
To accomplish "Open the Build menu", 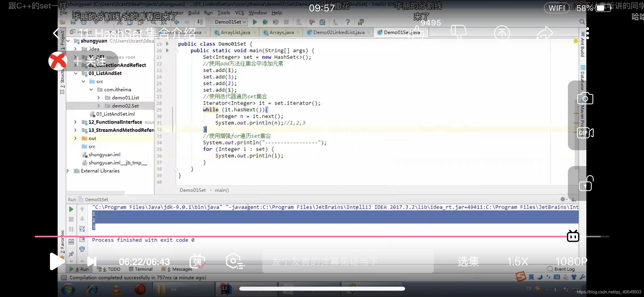I will [x=194, y=13].
